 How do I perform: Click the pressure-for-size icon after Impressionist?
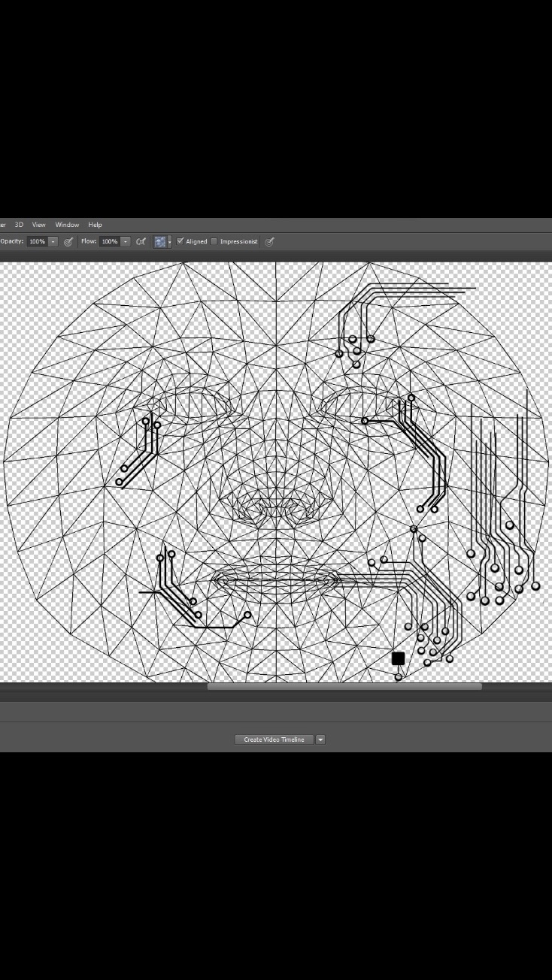[269, 242]
